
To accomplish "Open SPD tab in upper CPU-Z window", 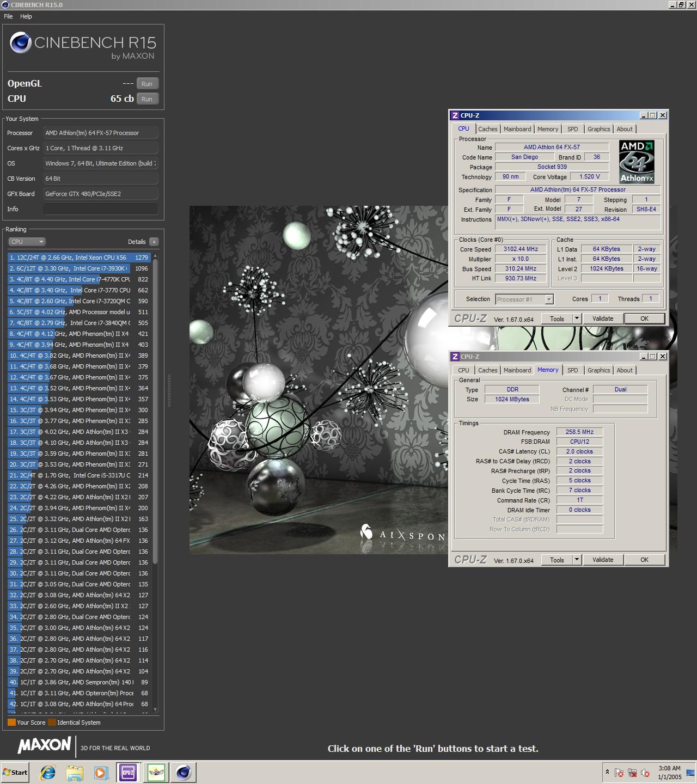I will 573,129.
